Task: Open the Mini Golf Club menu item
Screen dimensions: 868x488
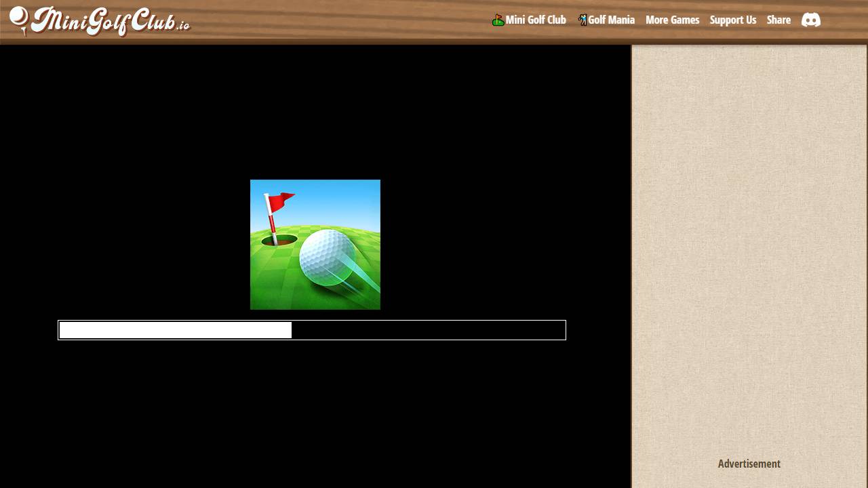Action: (x=529, y=20)
